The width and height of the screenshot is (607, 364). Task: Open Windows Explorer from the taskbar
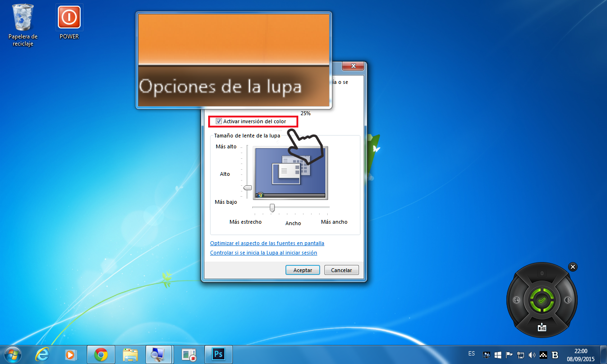pyautogui.click(x=129, y=354)
